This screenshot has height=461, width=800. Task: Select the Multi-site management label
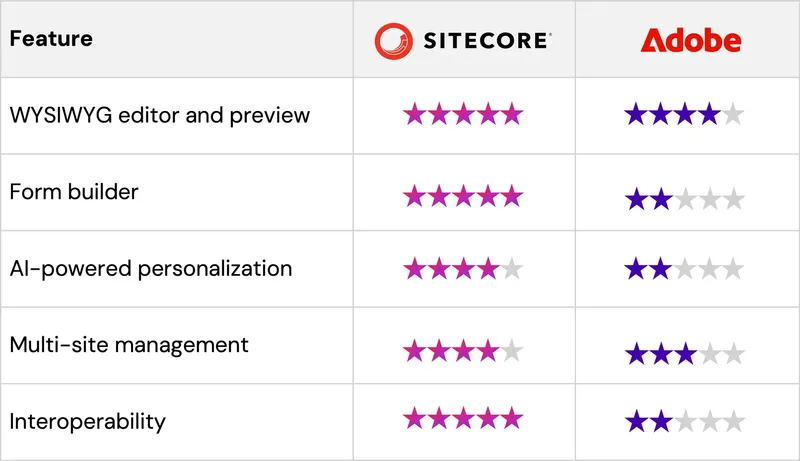(129, 345)
